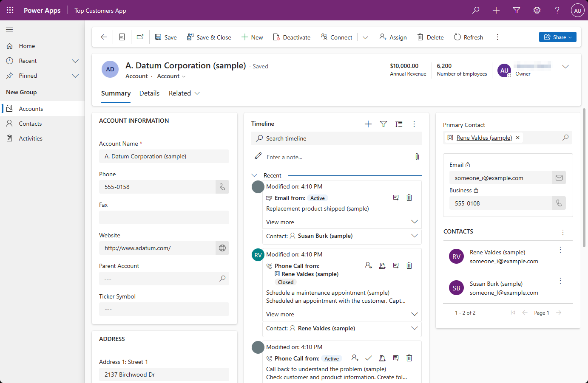Image resolution: width=588 pixels, height=383 pixels.
Task: Click the Save command
Action: 166,37
